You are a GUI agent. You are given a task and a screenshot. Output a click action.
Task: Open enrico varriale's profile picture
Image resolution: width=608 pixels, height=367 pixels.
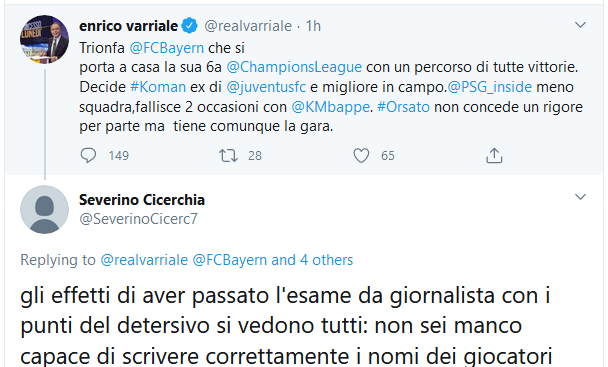pos(45,40)
